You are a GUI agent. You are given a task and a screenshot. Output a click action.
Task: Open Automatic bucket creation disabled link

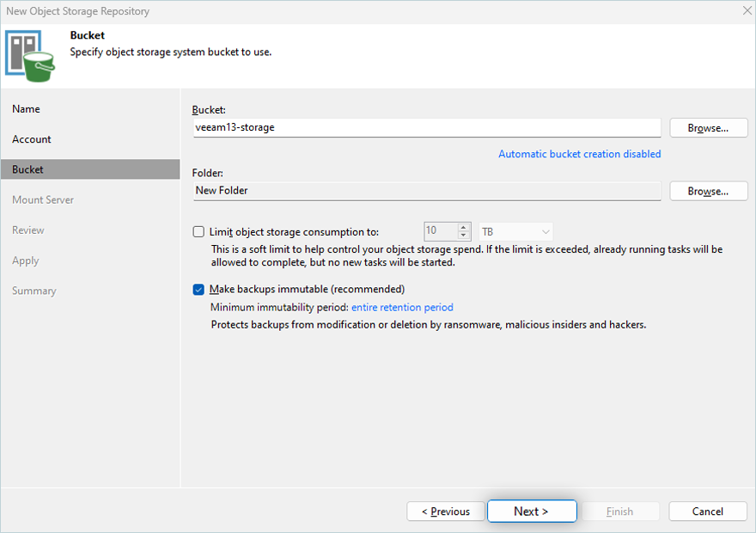[x=579, y=154]
